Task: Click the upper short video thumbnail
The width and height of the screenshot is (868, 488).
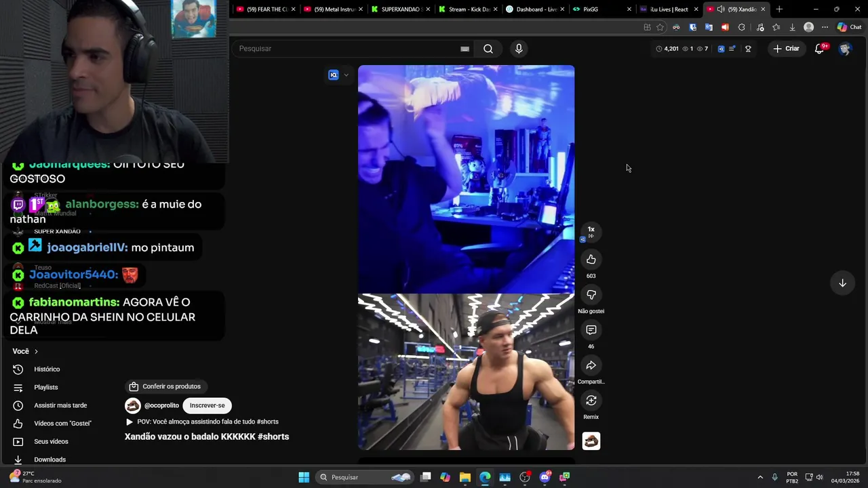Action: (466, 179)
